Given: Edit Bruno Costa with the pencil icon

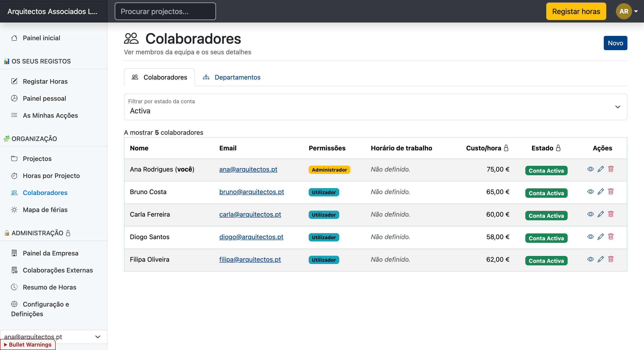Looking at the screenshot, I should [x=601, y=192].
